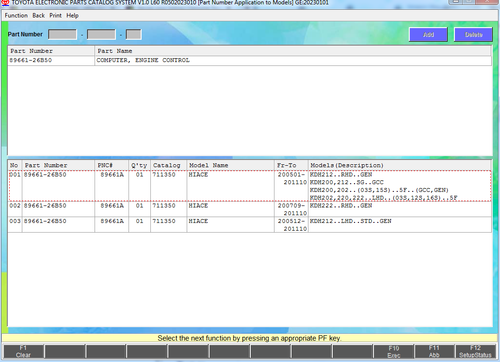
Task: Open the Print menu
Action: (x=55, y=15)
